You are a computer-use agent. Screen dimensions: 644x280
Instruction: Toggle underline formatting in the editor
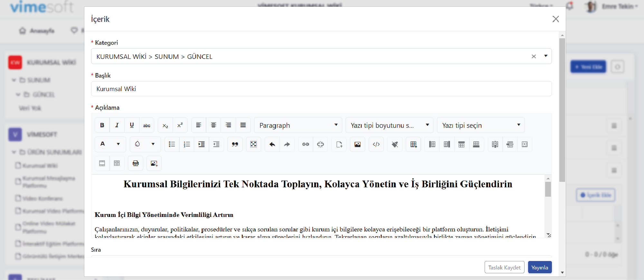(x=132, y=125)
